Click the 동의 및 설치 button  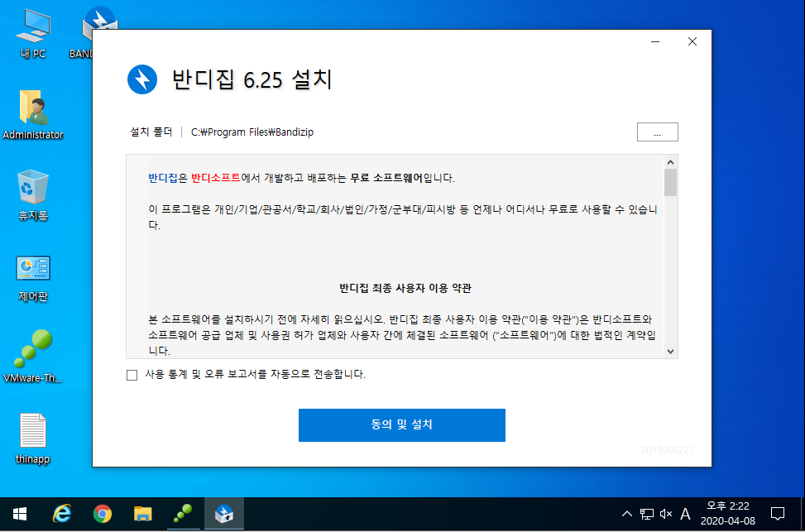coord(402,425)
